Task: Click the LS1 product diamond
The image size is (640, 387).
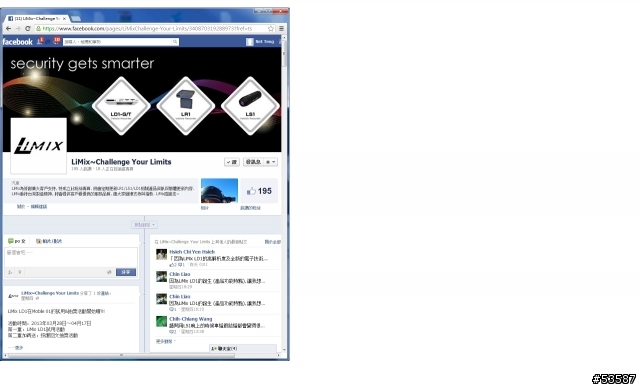Action: point(250,106)
